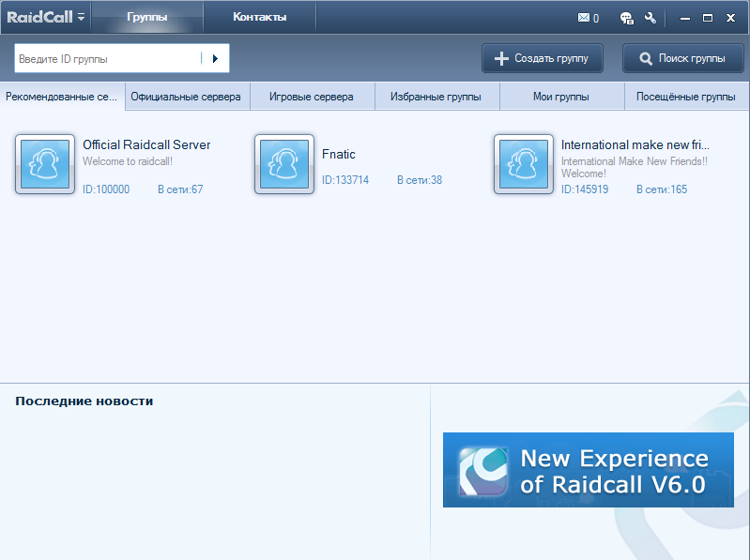Close the RaidCall window
The width and height of the screenshot is (750, 560).
[730, 18]
